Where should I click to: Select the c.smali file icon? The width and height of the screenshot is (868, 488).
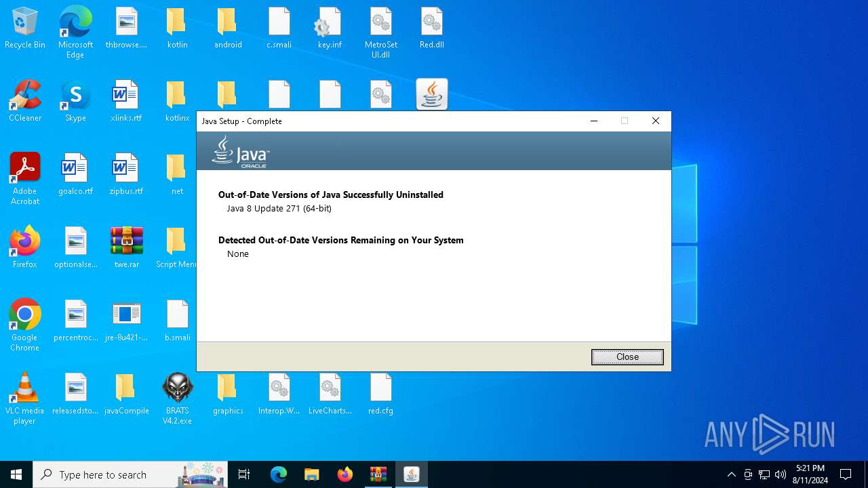279,28
